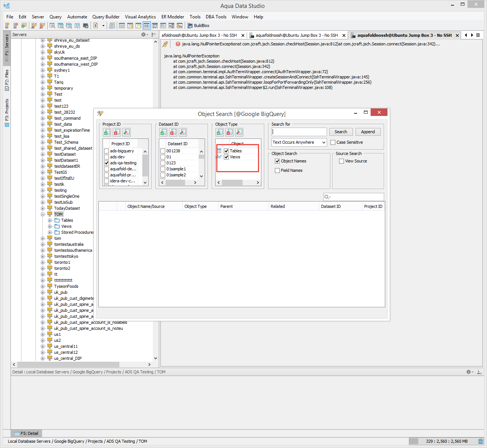Uncheck all Project IDs with red X icon
This screenshot has height=448, width=487.
(117, 132)
